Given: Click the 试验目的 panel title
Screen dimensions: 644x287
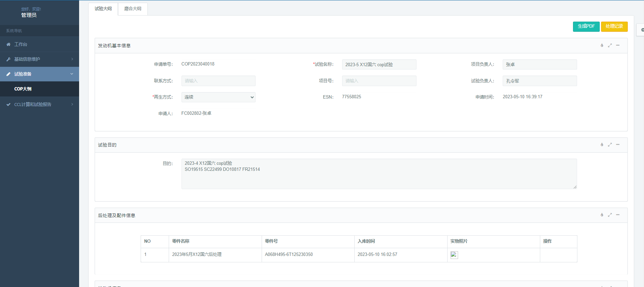Looking at the screenshot, I should click(x=107, y=145).
